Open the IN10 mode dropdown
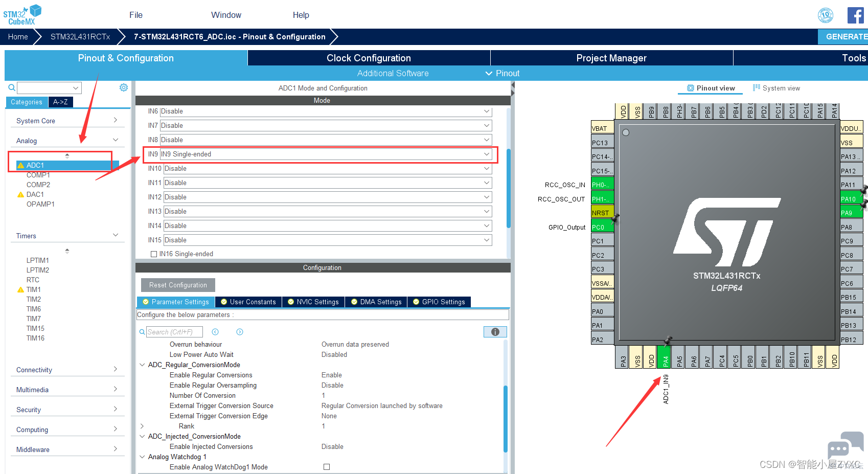The image size is (868, 474). (x=328, y=168)
